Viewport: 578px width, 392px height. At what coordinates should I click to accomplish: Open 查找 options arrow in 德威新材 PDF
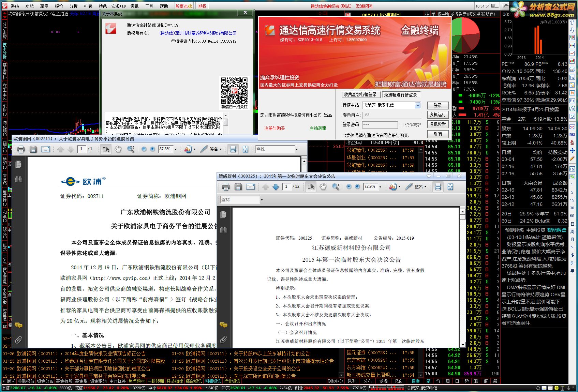(262, 200)
